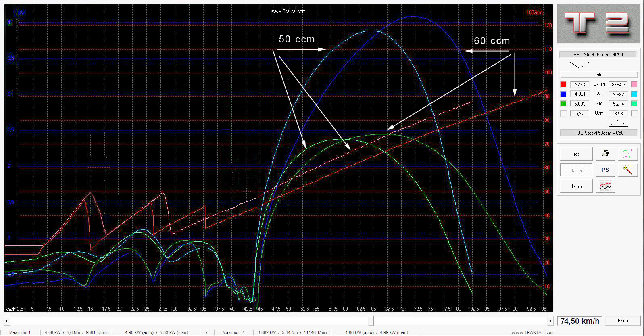The width and height of the screenshot is (644, 336).
Task: Click the T2 logo image
Action: click(598, 24)
